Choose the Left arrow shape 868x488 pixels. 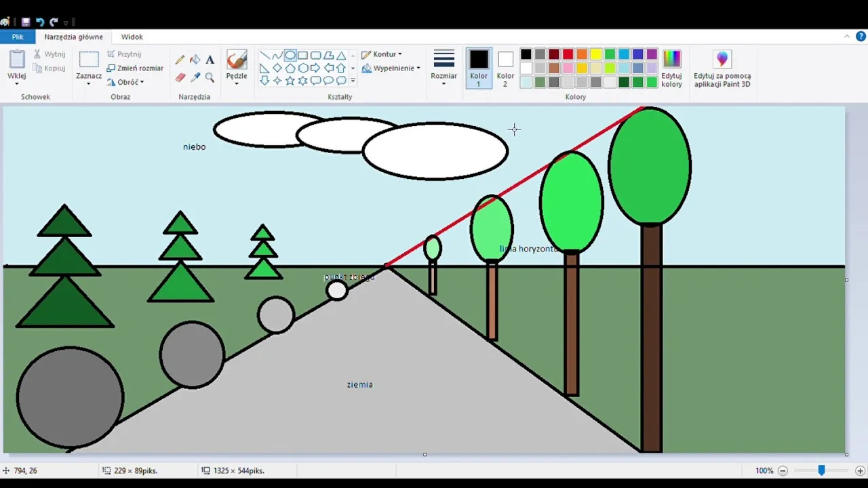click(x=329, y=68)
